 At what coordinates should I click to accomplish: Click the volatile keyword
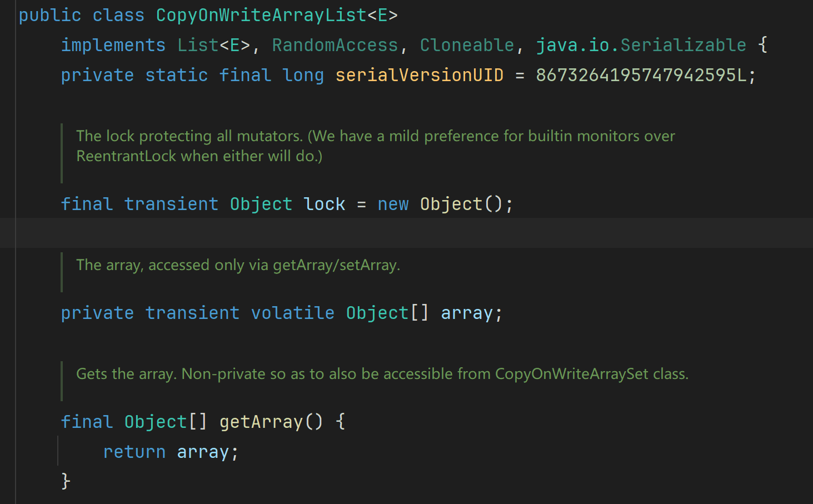(x=292, y=313)
